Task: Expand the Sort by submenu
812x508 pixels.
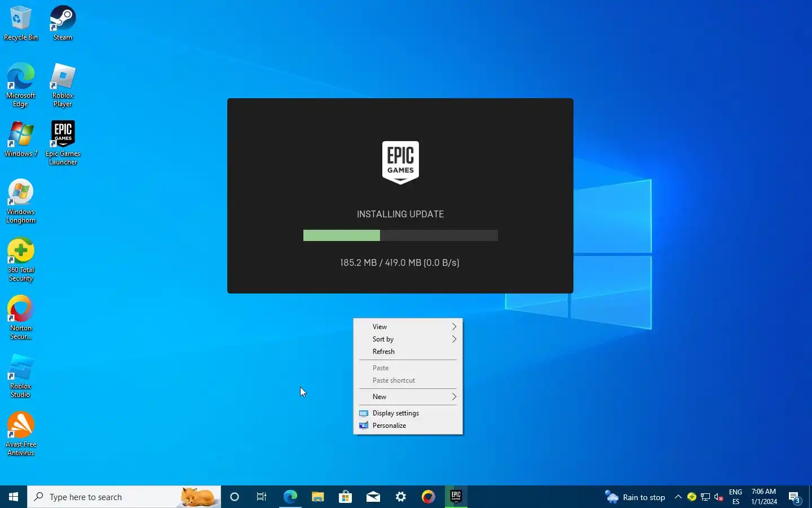Action: click(x=408, y=339)
